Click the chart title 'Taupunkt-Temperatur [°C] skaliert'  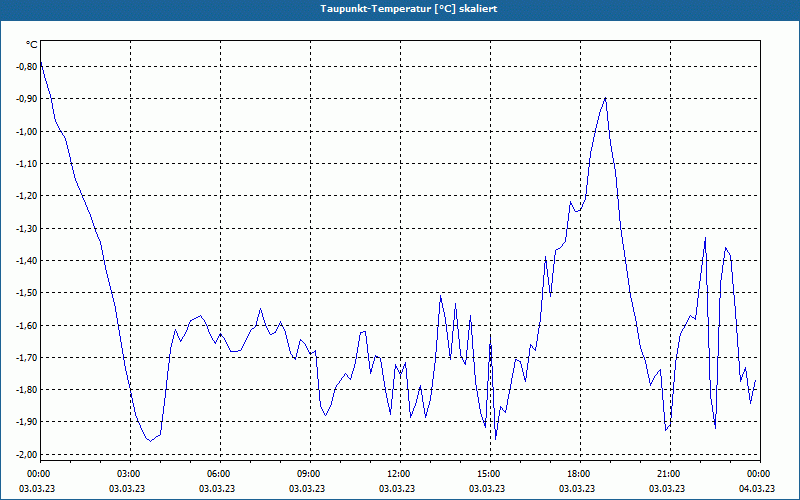[x=409, y=9]
